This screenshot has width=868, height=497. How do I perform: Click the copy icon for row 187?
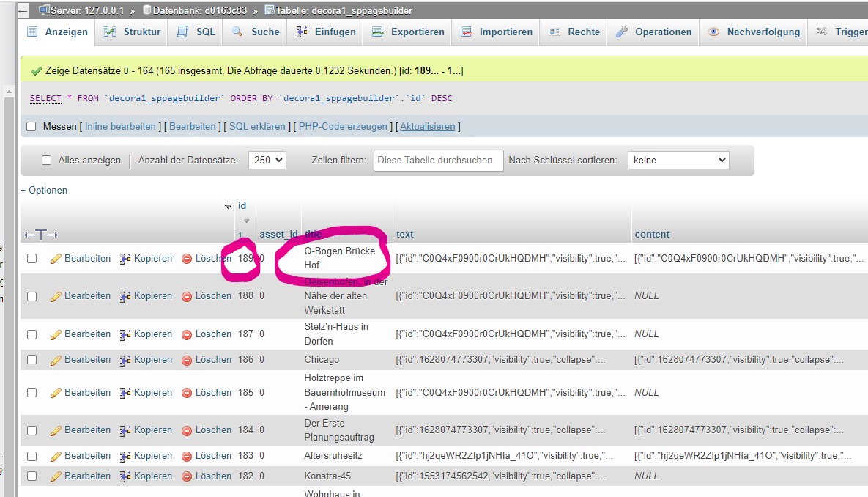[125, 334]
